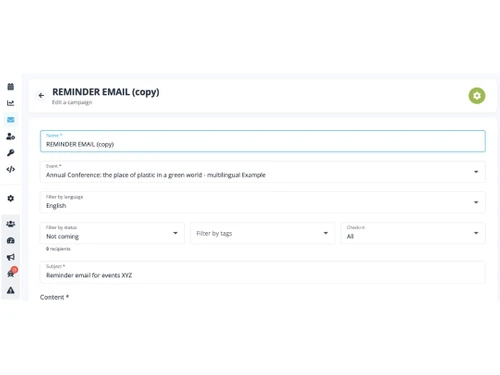This screenshot has height=375, width=500.
Task: Click the key icon in sidebar
Action: (x=11, y=153)
